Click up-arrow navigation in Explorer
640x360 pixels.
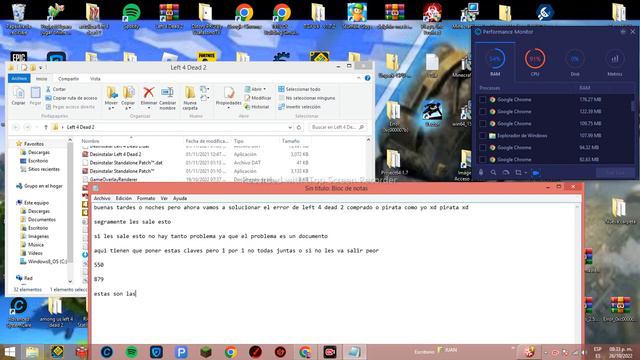[x=46, y=127]
